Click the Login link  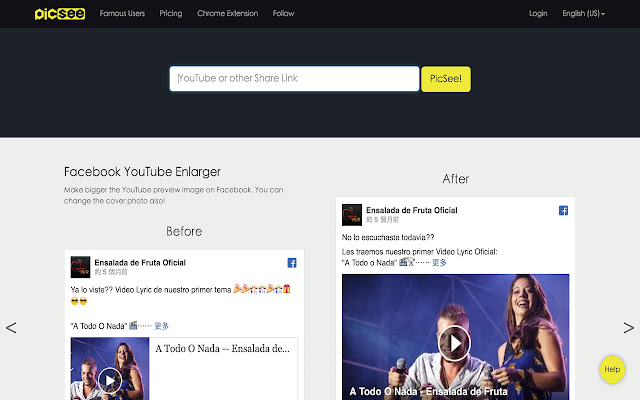[x=538, y=13]
